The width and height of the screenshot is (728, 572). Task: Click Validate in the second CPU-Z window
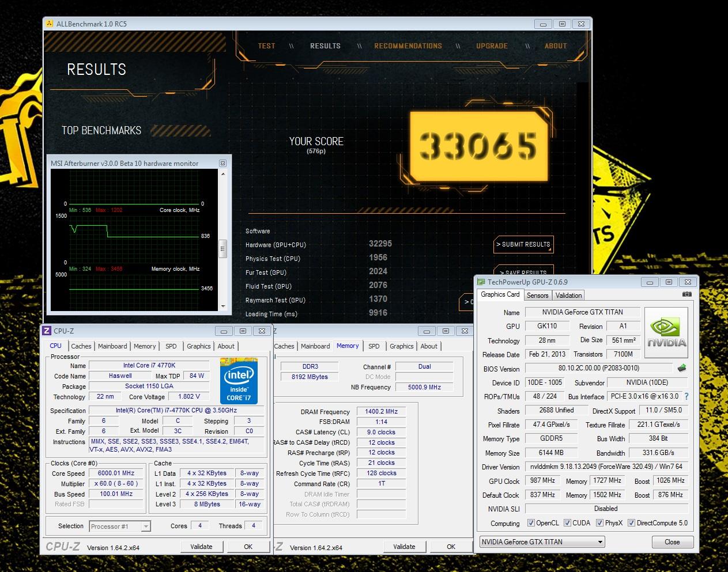404,547
